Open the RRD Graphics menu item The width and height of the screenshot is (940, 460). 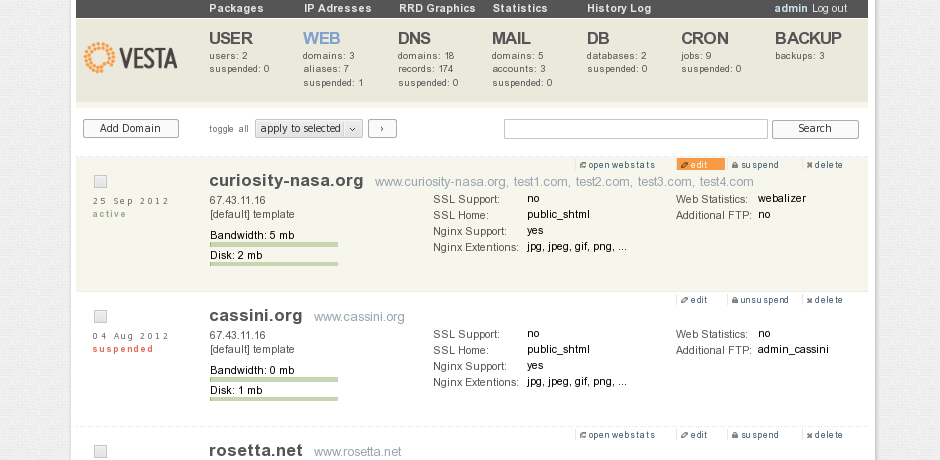[x=437, y=8]
